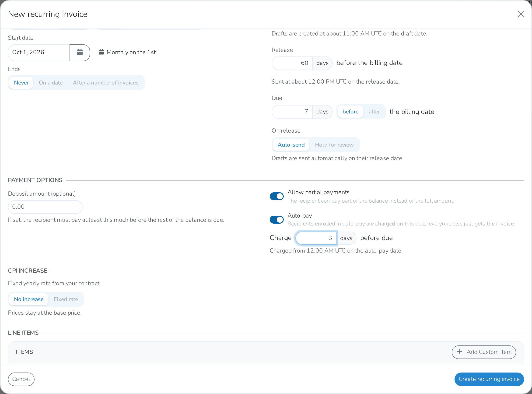The width and height of the screenshot is (532, 394).
Task: Choose Hold for review on release
Action: 334,145
